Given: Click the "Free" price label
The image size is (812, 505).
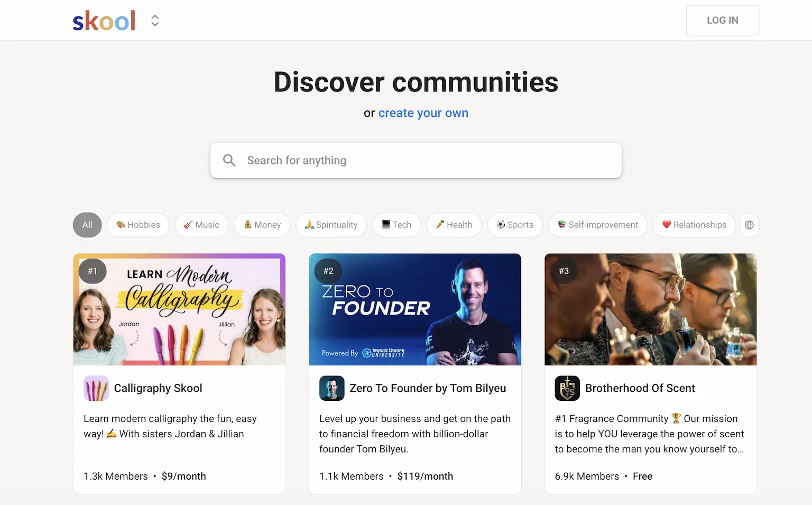Looking at the screenshot, I should point(643,476).
